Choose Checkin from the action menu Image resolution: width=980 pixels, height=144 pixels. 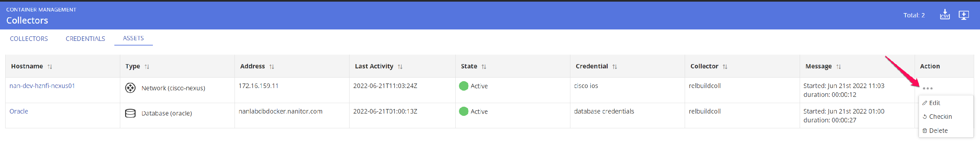pyautogui.click(x=940, y=117)
